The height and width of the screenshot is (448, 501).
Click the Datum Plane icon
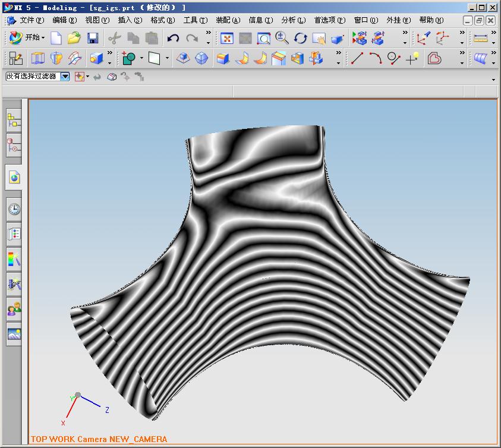(x=155, y=58)
